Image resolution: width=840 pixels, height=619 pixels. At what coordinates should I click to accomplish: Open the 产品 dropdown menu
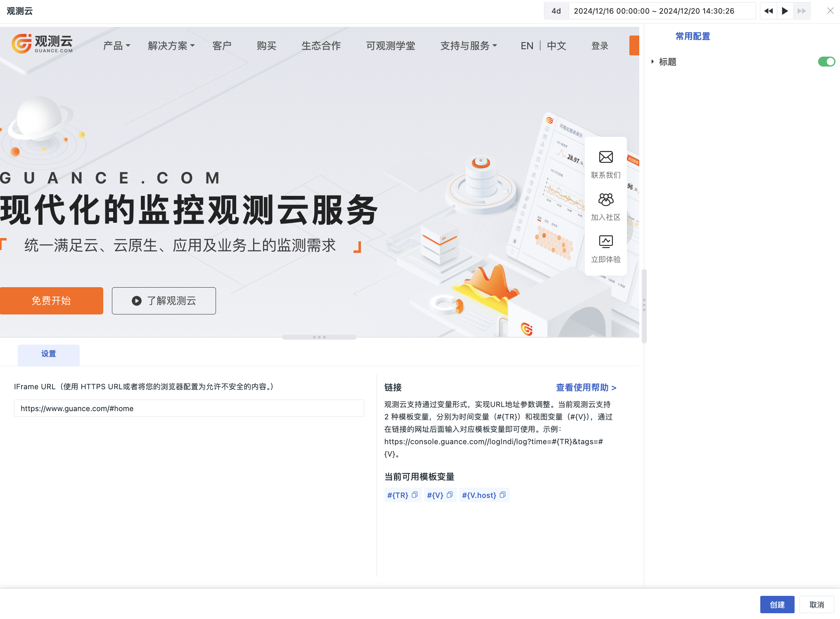point(116,45)
